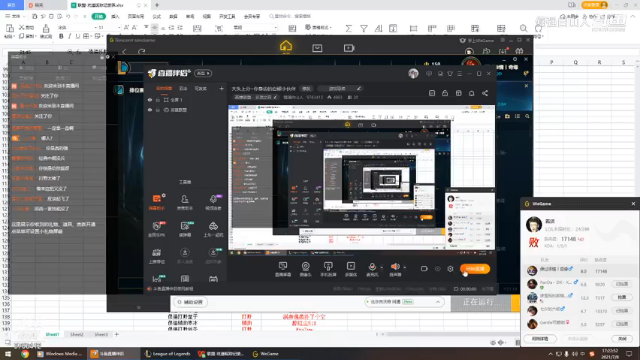640x360 pixels.
Task: Toggle visibility eye of first scene source
Action: [x=150, y=100]
